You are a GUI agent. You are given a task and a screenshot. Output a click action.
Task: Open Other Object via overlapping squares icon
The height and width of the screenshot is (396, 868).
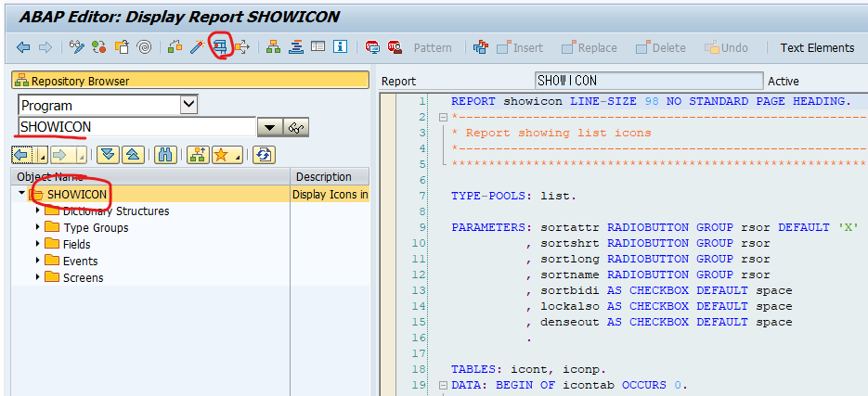122,47
